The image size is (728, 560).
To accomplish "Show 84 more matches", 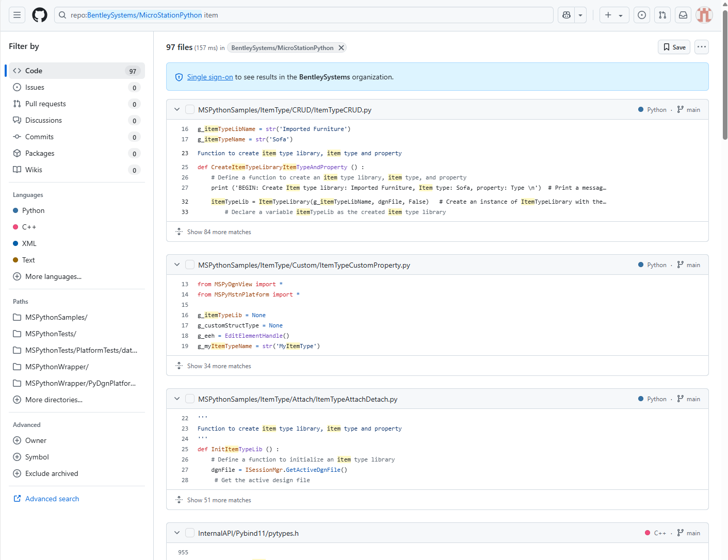I will click(219, 232).
